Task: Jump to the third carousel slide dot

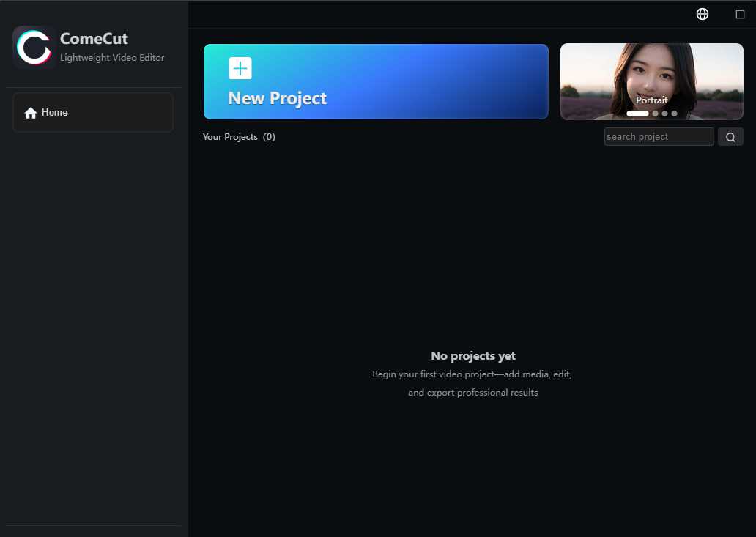Action: [x=664, y=114]
